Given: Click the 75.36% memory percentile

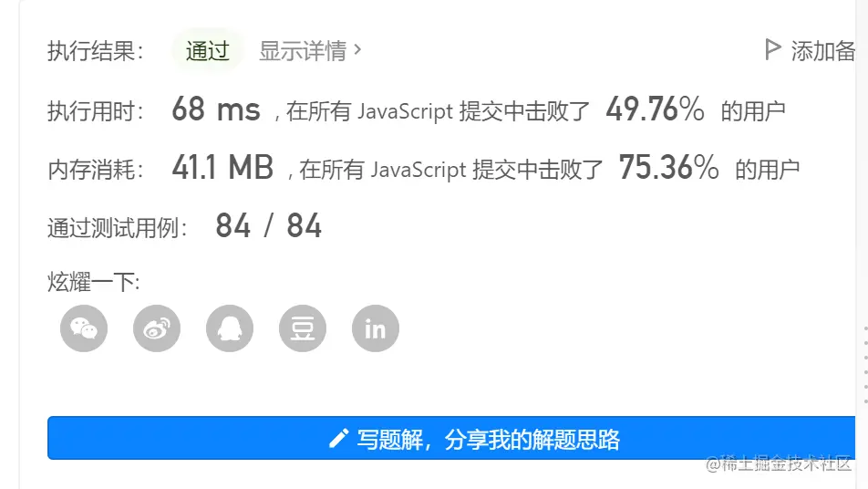Looking at the screenshot, I should coord(668,167).
